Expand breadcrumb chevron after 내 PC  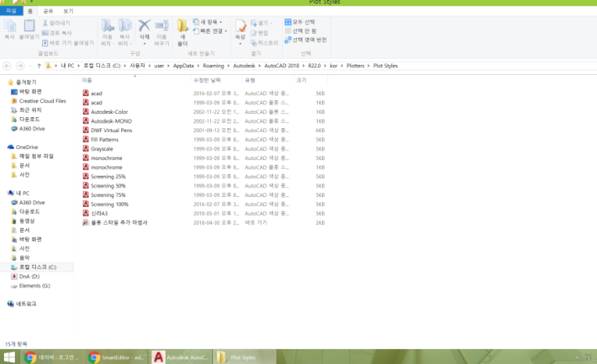pos(79,66)
